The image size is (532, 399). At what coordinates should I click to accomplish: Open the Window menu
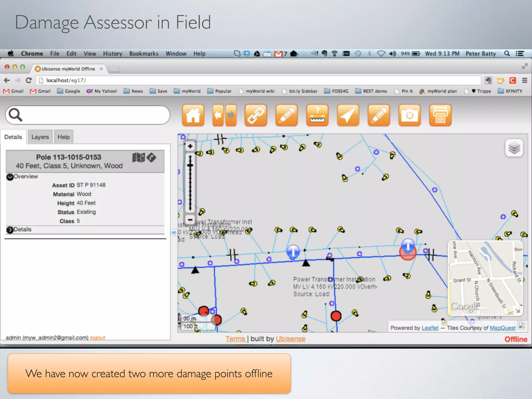(x=176, y=54)
